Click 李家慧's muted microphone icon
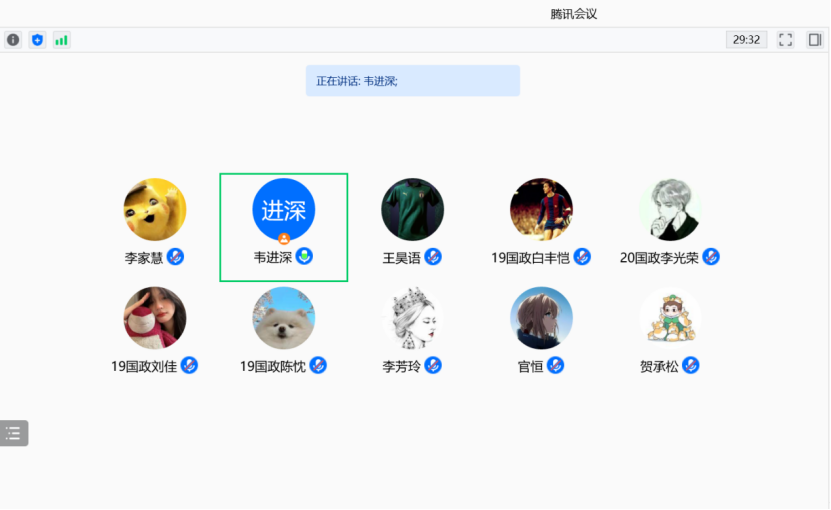 point(175,257)
